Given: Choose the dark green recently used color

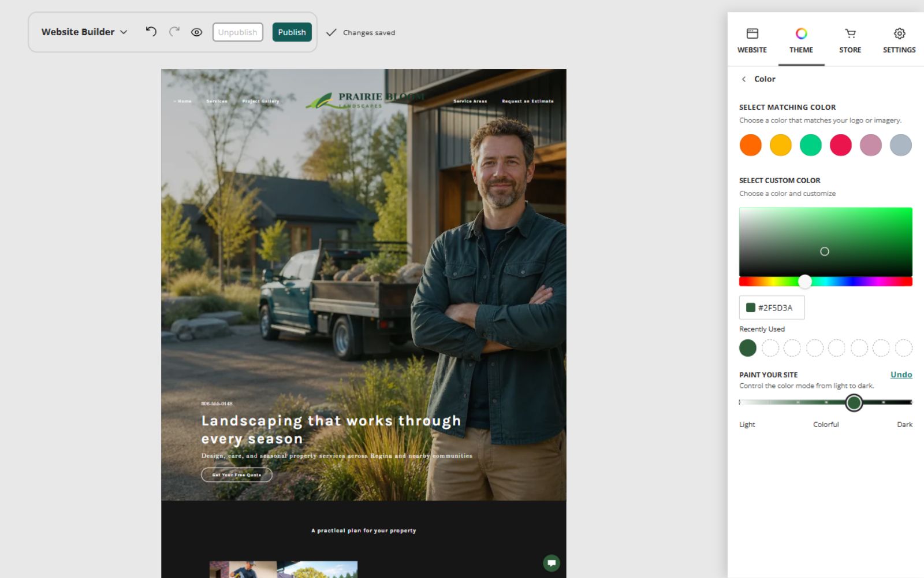Looking at the screenshot, I should 748,348.
